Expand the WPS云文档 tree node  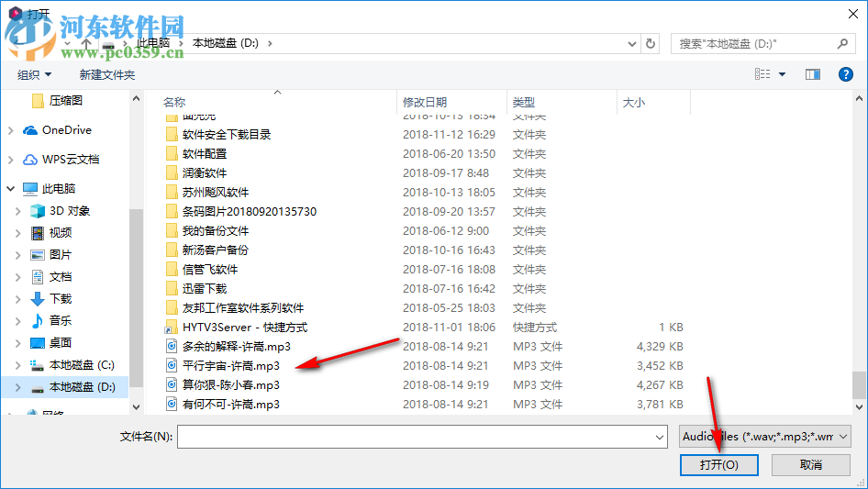pyautogui.click(x=10, y=160)
